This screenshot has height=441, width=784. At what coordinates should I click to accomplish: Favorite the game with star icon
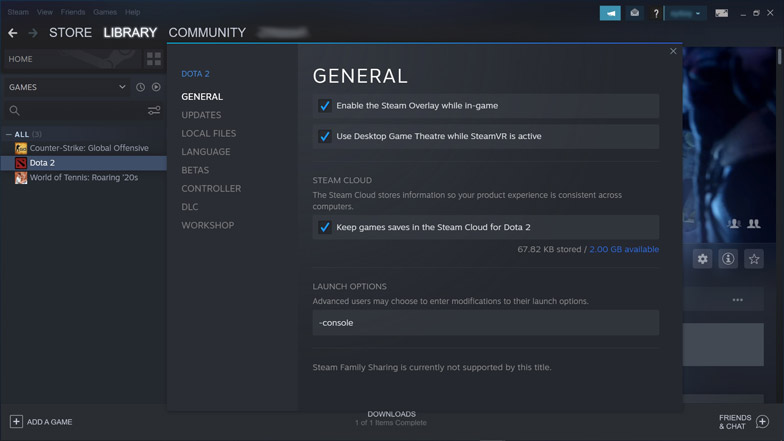754,258
